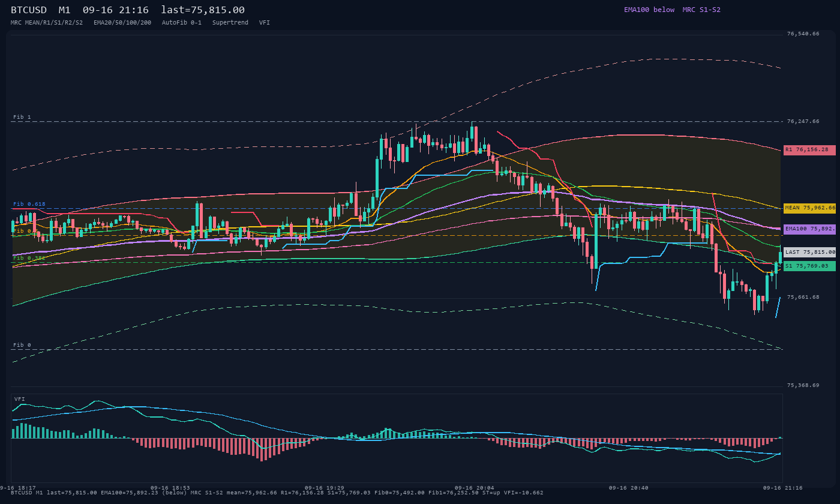
Task: Click the VFI label in the header row
Action: [x=265, y=22]
